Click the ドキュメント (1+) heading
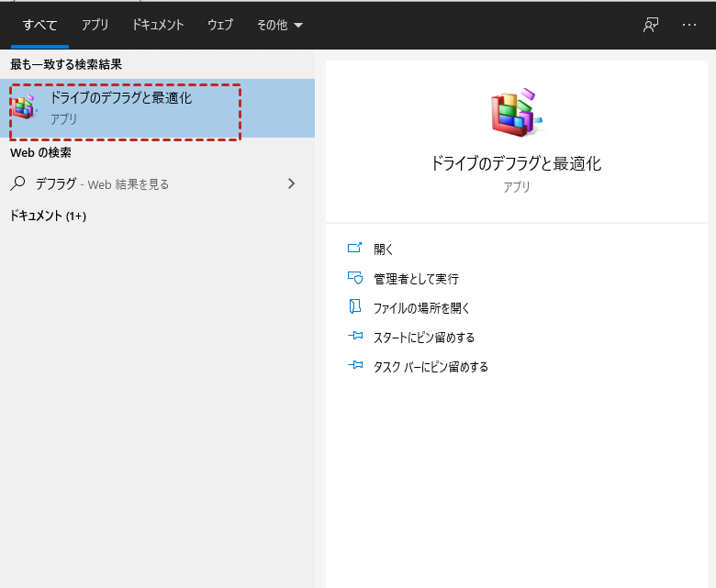 pyautogui.click(x=48, y=216)
